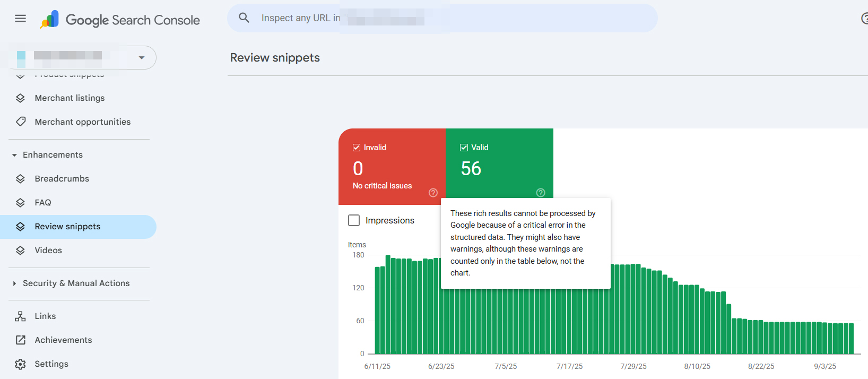Click the search magnifier icon

244,18
